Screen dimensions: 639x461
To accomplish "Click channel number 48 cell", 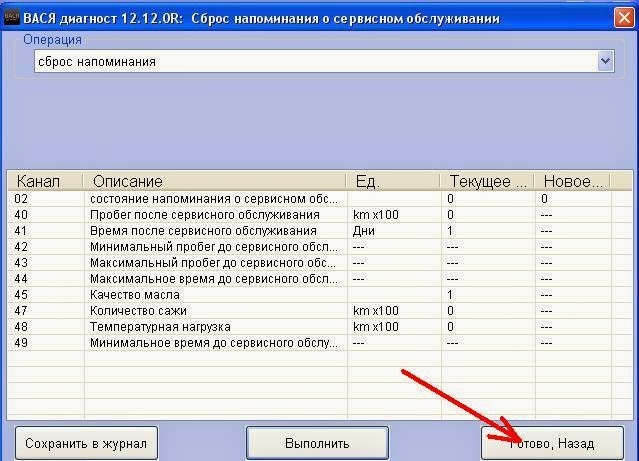I will pos(21,326).
